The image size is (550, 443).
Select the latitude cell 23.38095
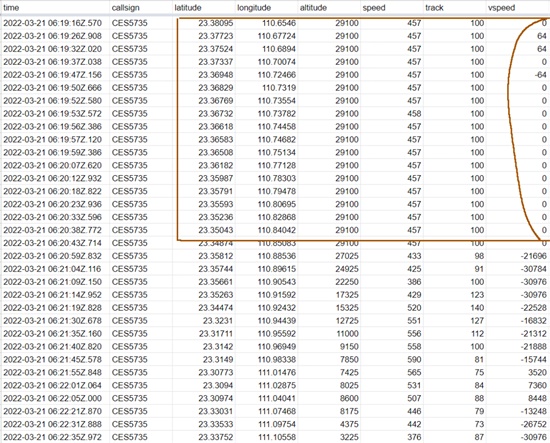(x=204, y=23)
